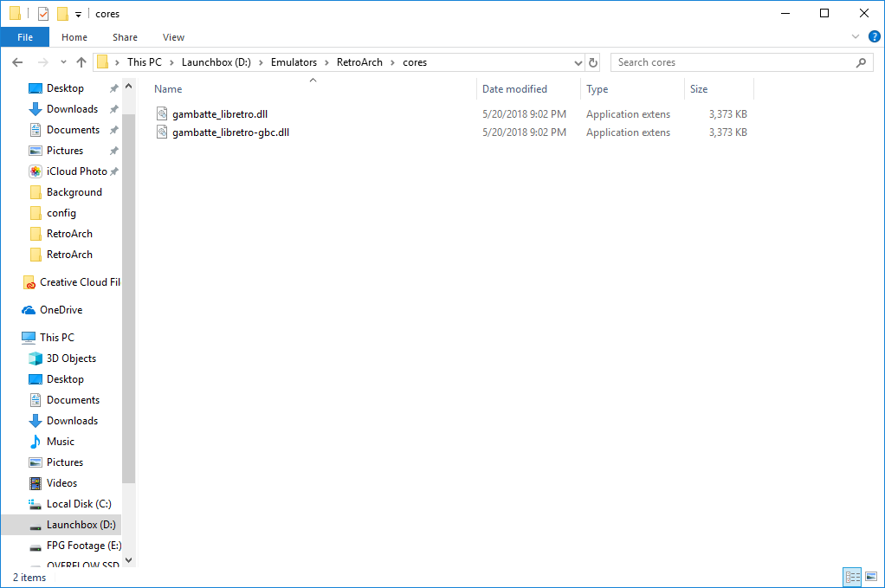
Task: Click the Up one level arrow
Action: click(x=81, y=62)
